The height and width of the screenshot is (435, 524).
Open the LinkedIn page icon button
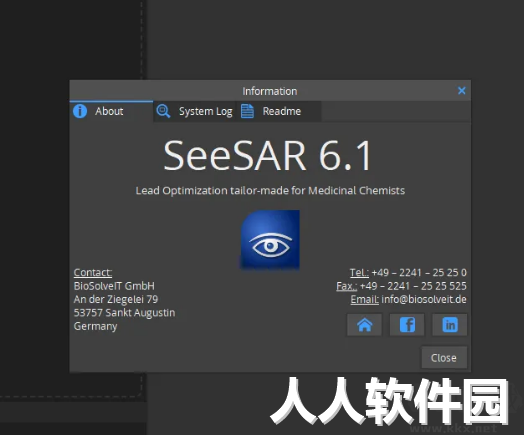point(450,325)
